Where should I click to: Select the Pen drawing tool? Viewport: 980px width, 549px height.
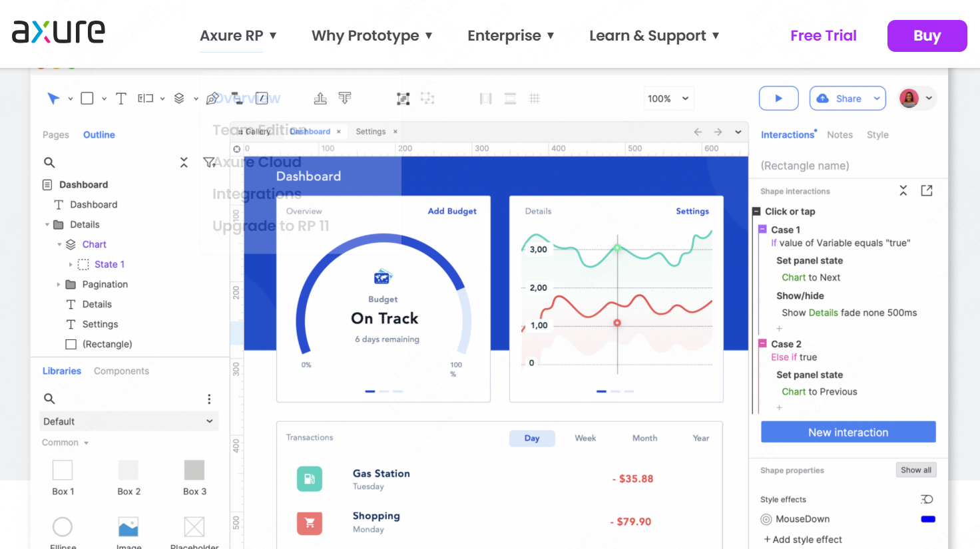click(213, 98)
